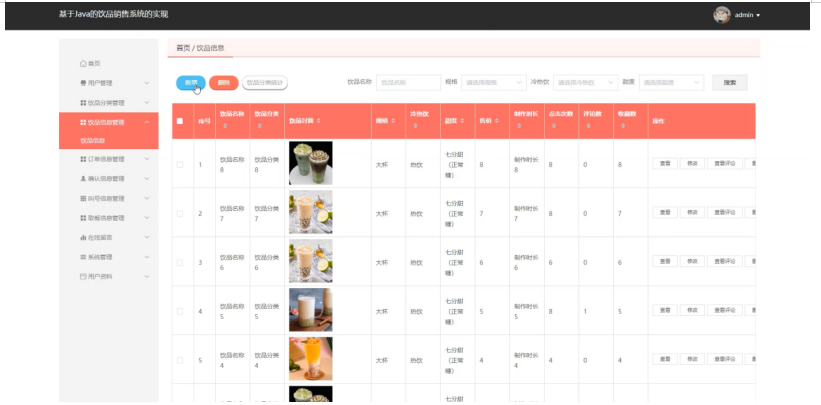Open the 冷热饮 filter dropdown

click(585, 83)
